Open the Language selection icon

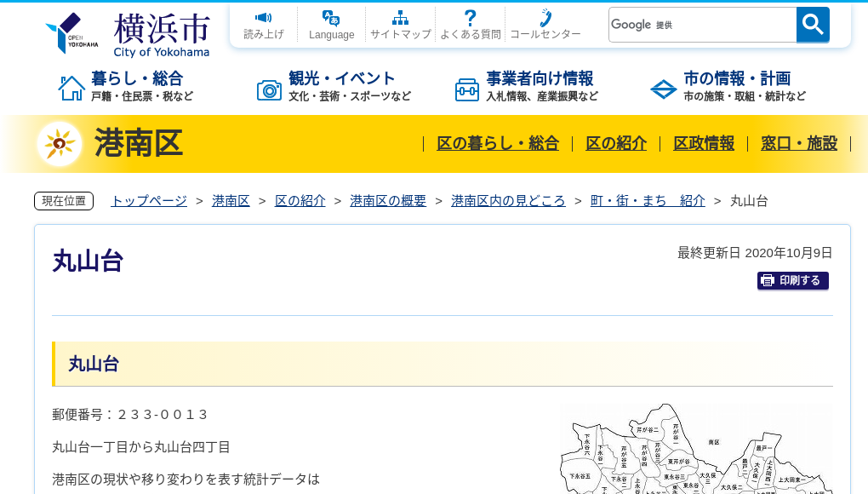point(331,19)
